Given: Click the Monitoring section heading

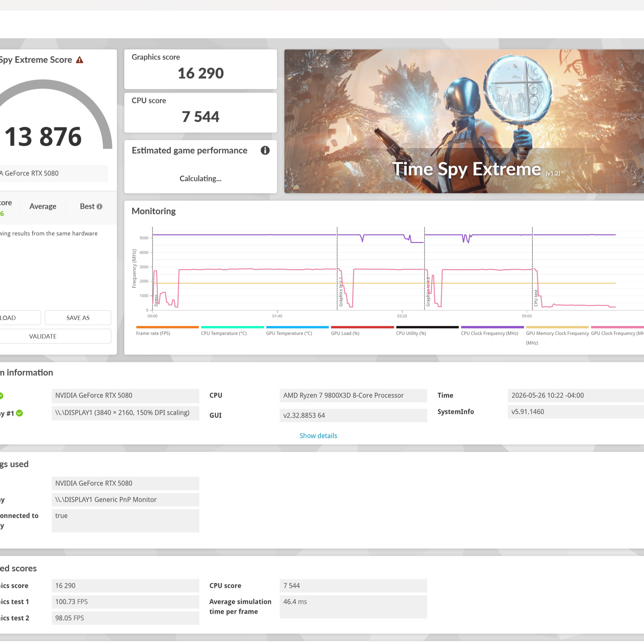Looking at the screenshot, I should click(154, 211).
